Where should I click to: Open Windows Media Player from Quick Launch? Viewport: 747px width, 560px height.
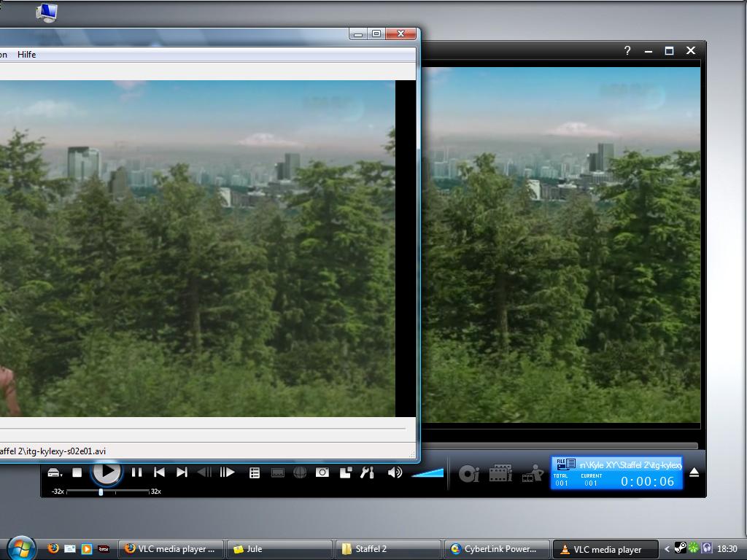click(87, 548)
